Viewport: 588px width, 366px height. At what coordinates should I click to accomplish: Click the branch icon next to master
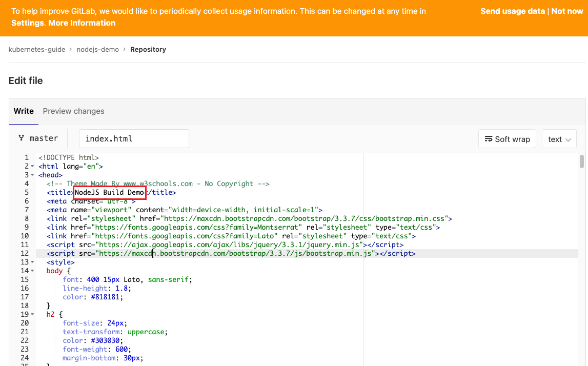tap(22, 138)
